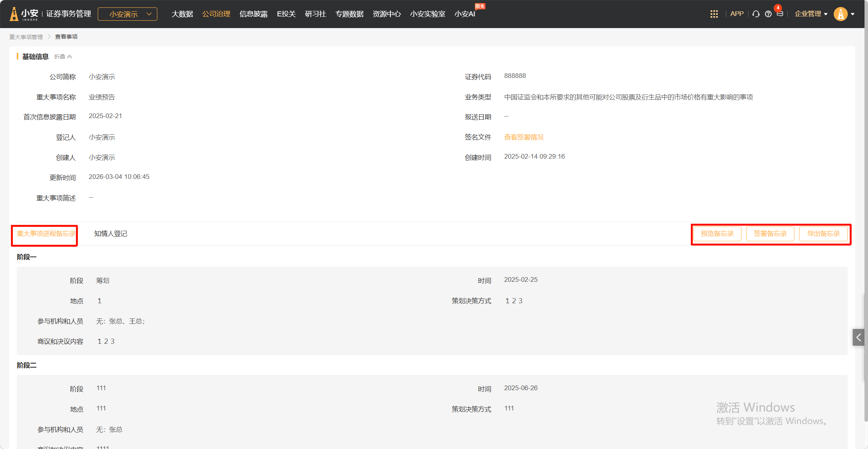Click the customer service headset icon
Image resolution: width=868 pixels, height=449 pixels.
(756, 14)
